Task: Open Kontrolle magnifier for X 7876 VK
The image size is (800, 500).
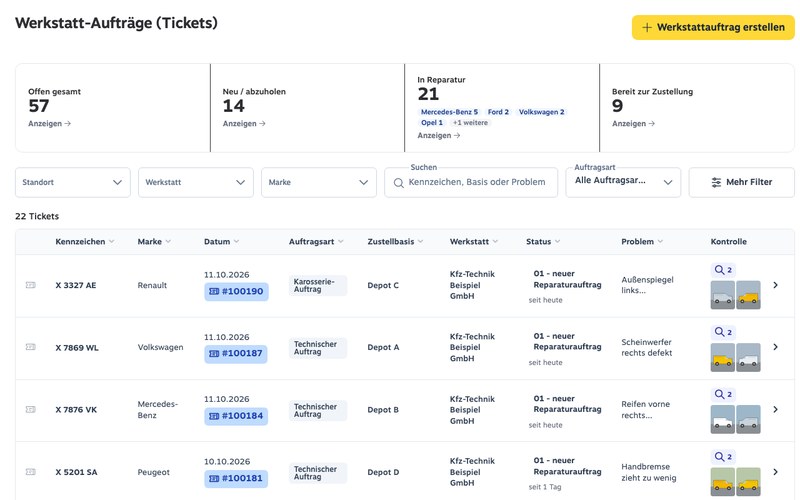Action: pos(723,394)
